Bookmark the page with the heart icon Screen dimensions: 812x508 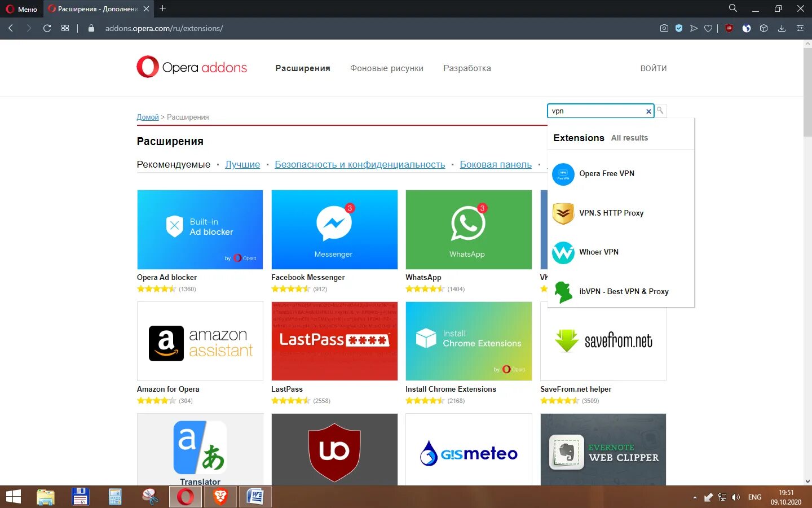click(x=708, y=28)
